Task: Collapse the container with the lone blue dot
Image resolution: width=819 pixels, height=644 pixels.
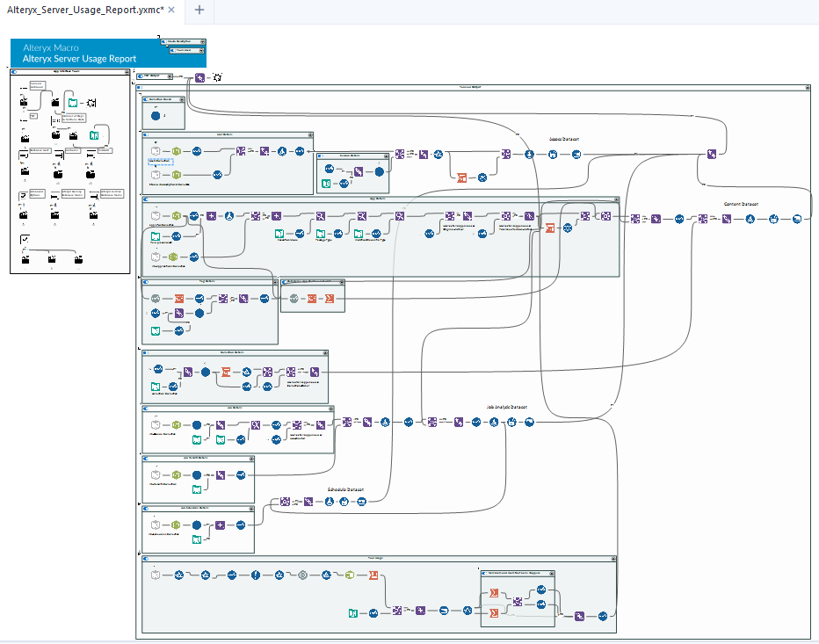Action: 182,99
